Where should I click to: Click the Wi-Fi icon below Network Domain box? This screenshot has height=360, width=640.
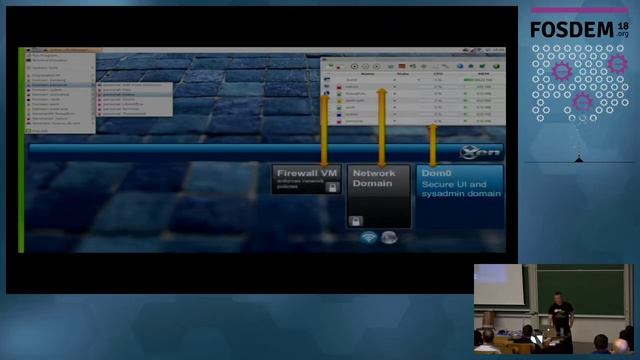pos(369,237)
